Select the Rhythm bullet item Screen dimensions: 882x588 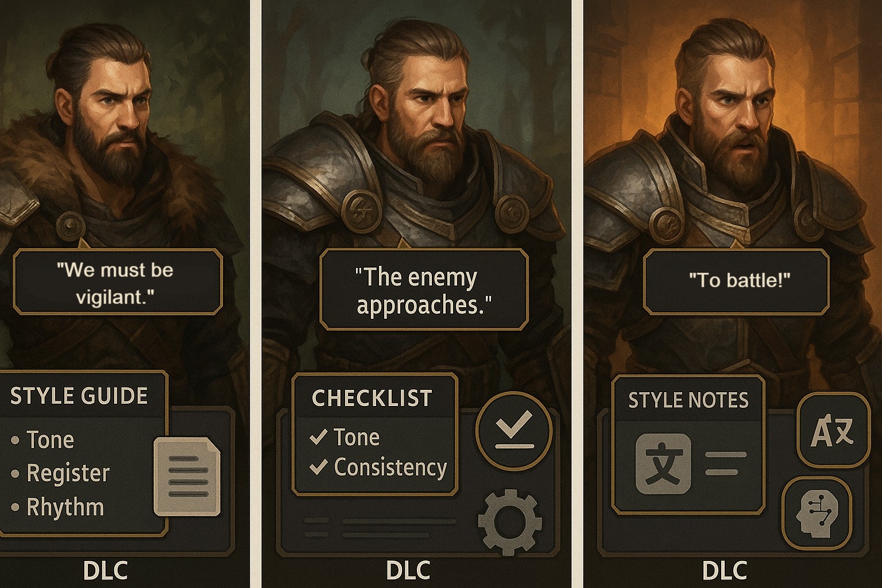(57, 508)
